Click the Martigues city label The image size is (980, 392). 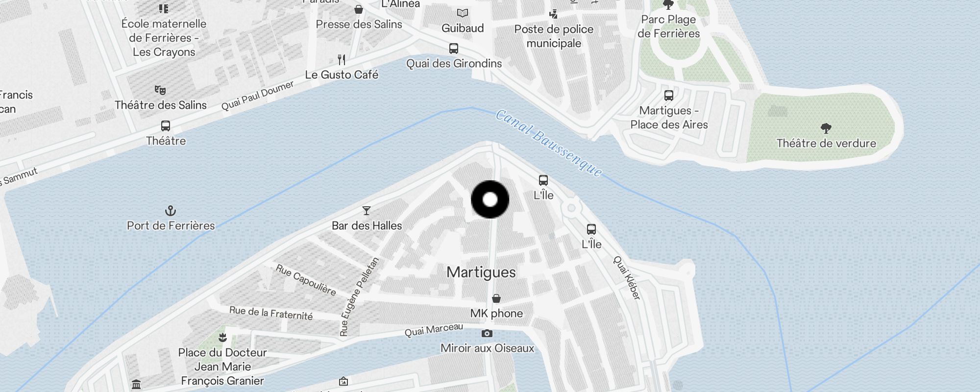(x=481, y=272)
